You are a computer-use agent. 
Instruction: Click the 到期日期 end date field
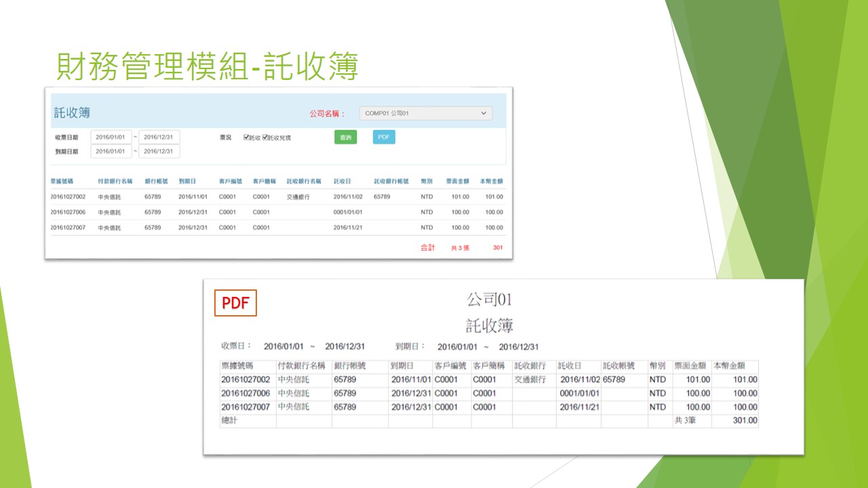(x=159, y=151)
